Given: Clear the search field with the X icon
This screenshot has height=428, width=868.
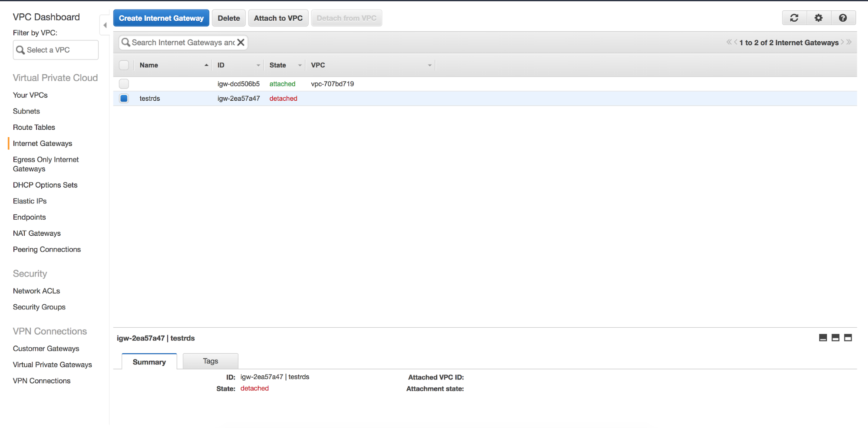Looking at the screenshot, I should [241, 42].
